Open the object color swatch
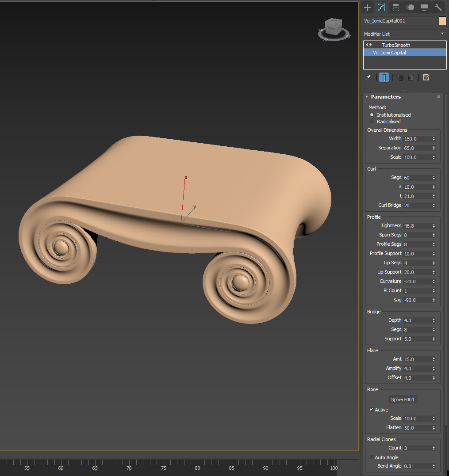The width and height of the screenshot is (449, 476). click(442, 21)
